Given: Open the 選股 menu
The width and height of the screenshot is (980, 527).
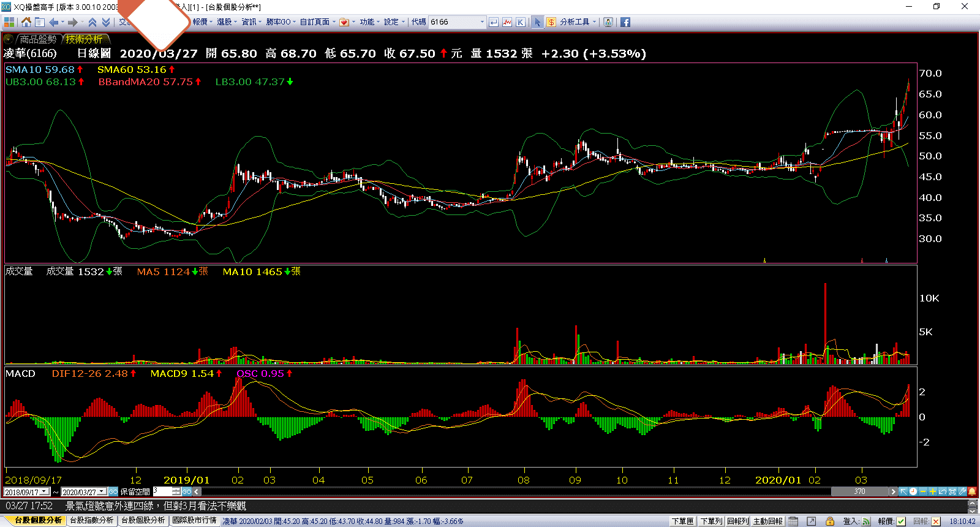Looking at the screenshot, I should click(x=226, y=22).
